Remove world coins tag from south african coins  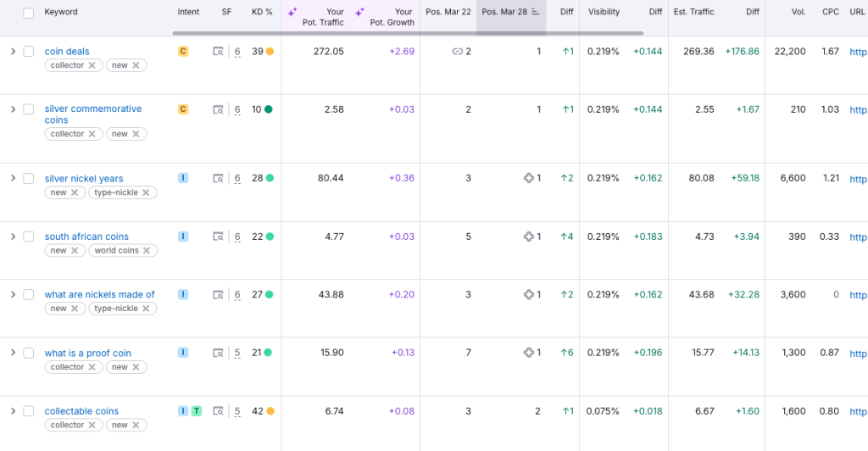[x=147, y=251]
